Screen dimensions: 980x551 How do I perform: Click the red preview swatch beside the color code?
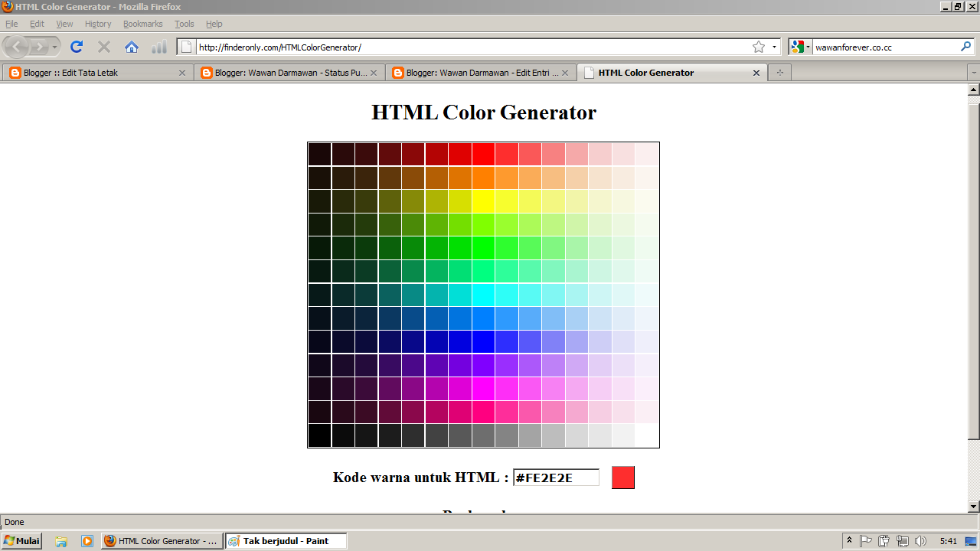coord(623,478)
